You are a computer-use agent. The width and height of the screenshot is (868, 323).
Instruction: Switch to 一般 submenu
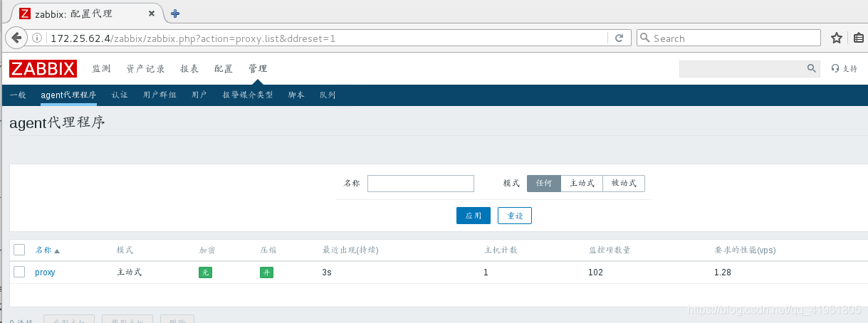[x=18, y=95]
